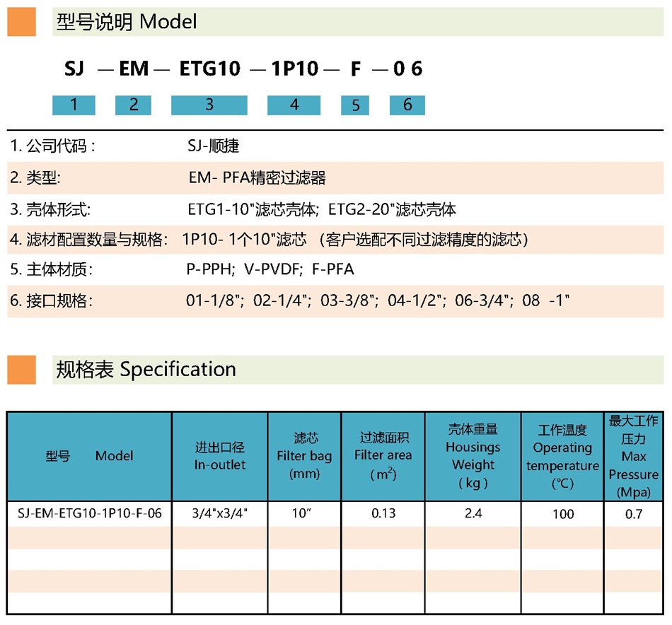This screenshot has height=625, width=672.
Task: Click the 型号说明 Model section heading
Action: click(126, 22)
